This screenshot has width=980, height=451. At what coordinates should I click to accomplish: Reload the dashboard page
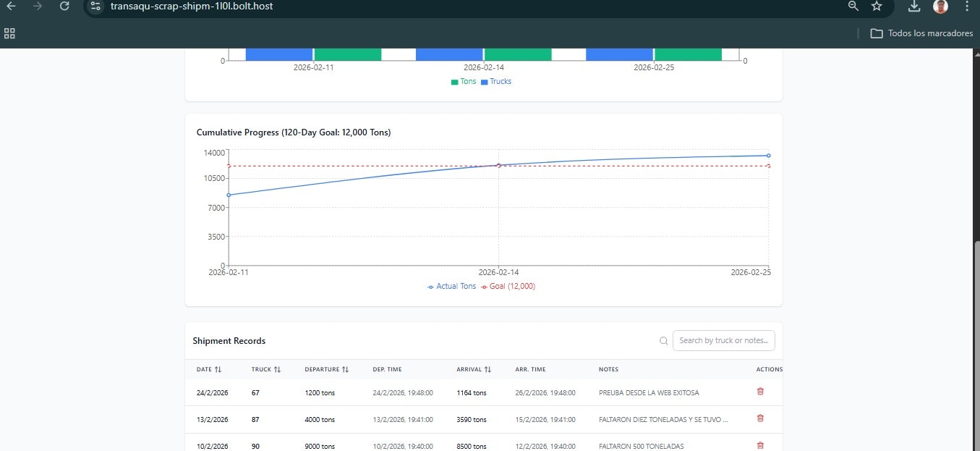pos(64,7)
